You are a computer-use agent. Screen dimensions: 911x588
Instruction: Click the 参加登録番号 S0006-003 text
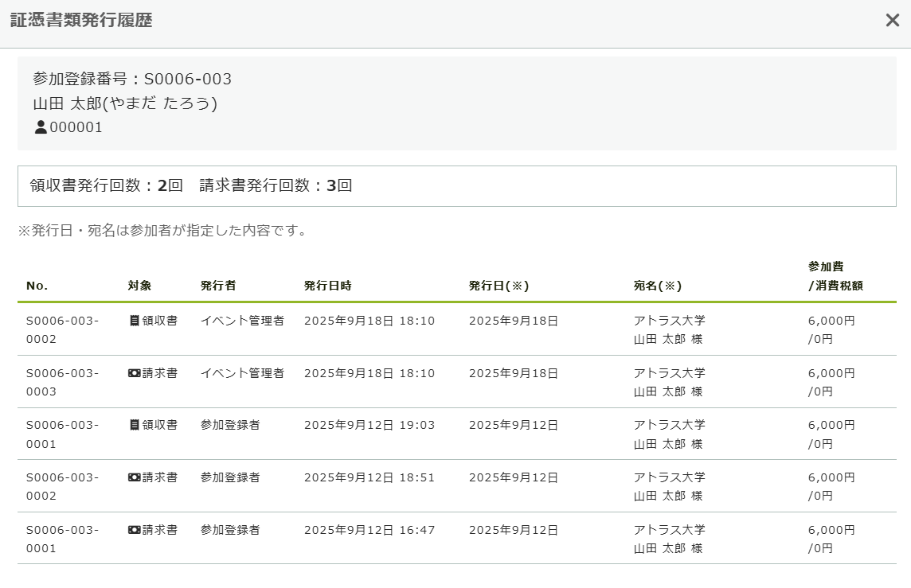tap(132, 79)
